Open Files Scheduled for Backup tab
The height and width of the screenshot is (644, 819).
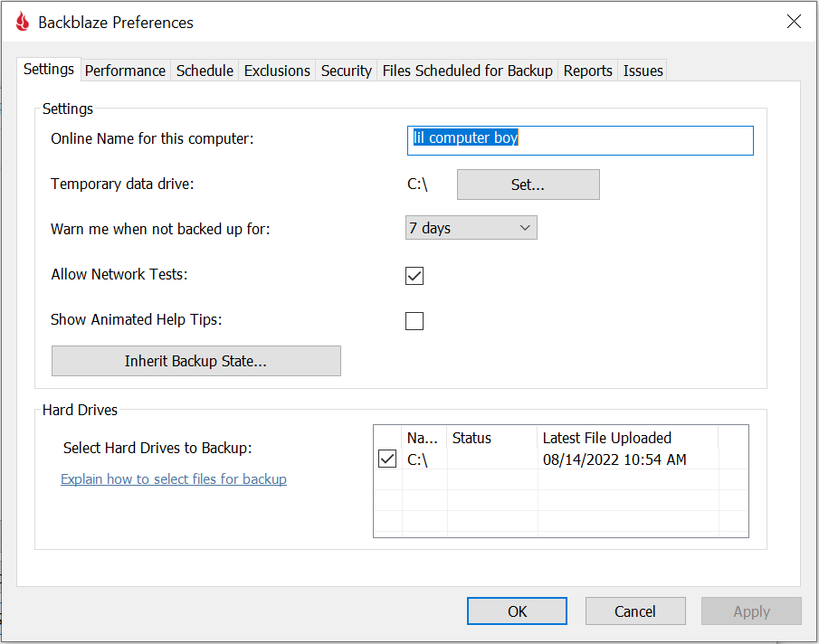tap(468, 71)
